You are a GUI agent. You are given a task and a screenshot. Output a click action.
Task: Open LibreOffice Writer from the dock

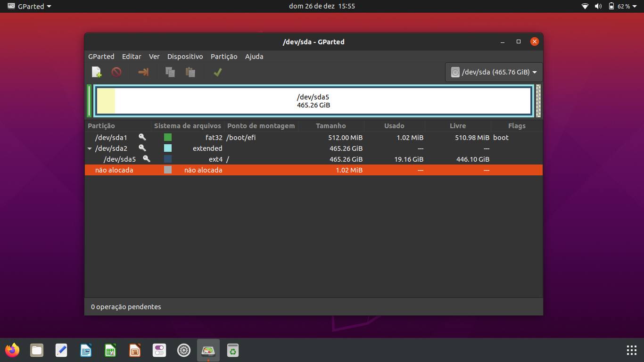point(86,350)
